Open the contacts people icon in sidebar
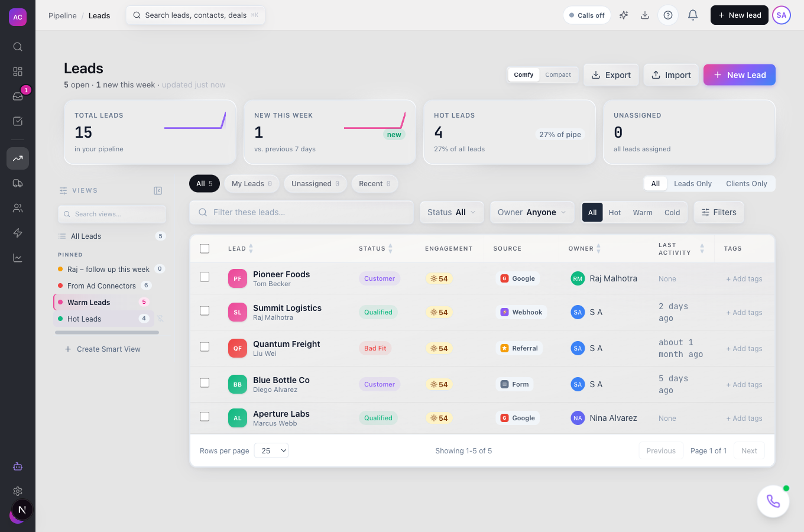804x532 pixels. [18, 208]
